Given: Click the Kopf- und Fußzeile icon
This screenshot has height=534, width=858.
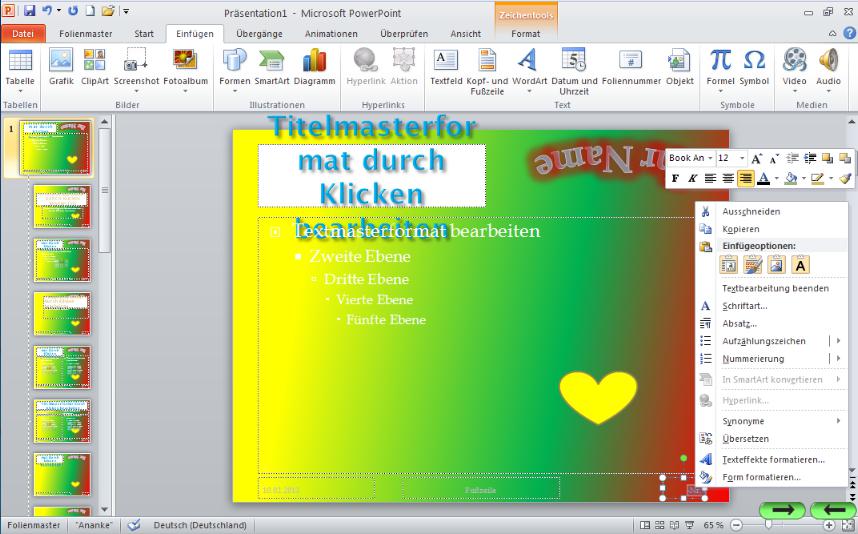Looking at the screenshot, I should pos(488,66).
